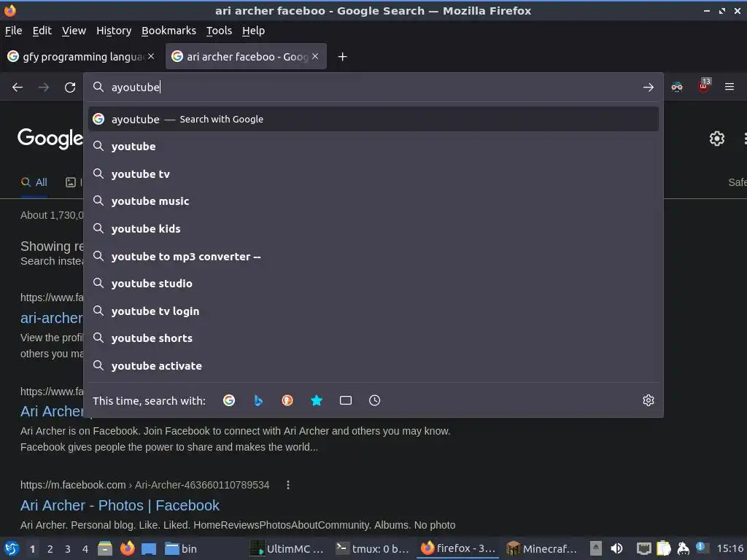
Task: Search this time with Bing engine
Action: click(258, 400)
